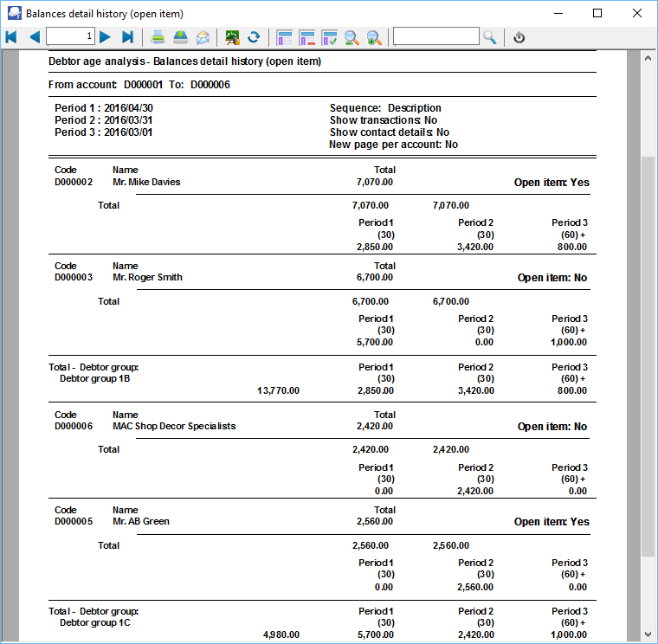Export the report using the save icon
The image size is (658, 644).
[x=180, y=37]
